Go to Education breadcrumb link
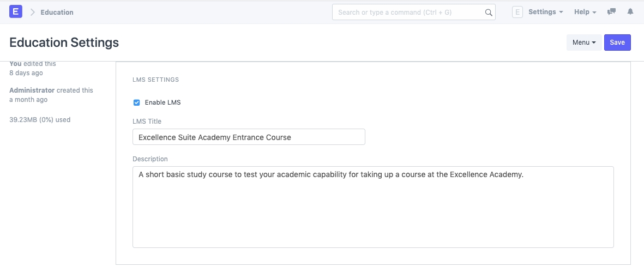 point(57,12)
